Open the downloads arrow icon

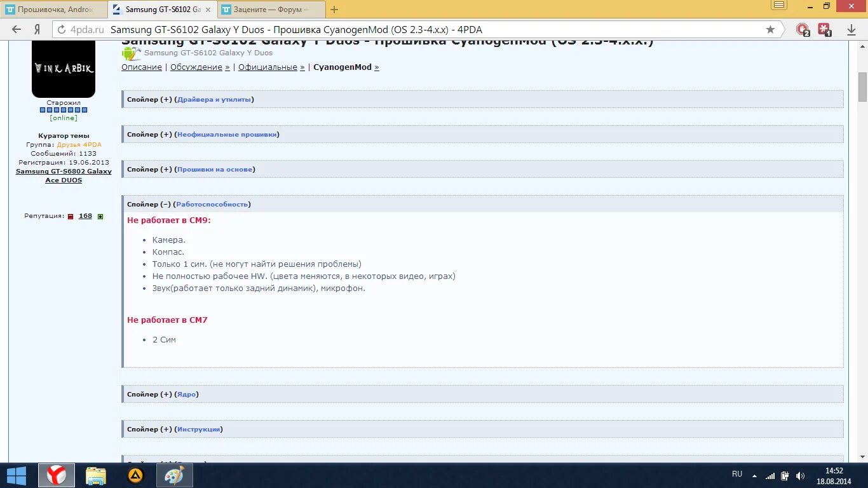pos(851,29)
